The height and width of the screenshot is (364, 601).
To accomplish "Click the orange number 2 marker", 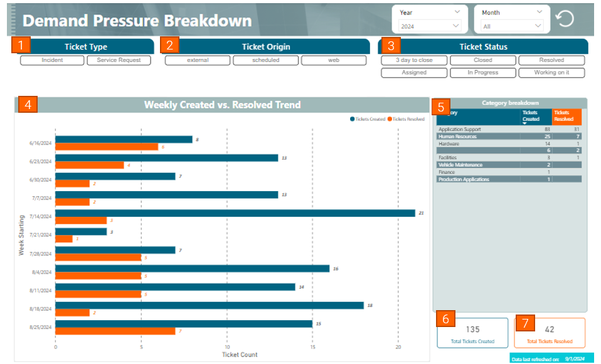I will pos(169,46).
